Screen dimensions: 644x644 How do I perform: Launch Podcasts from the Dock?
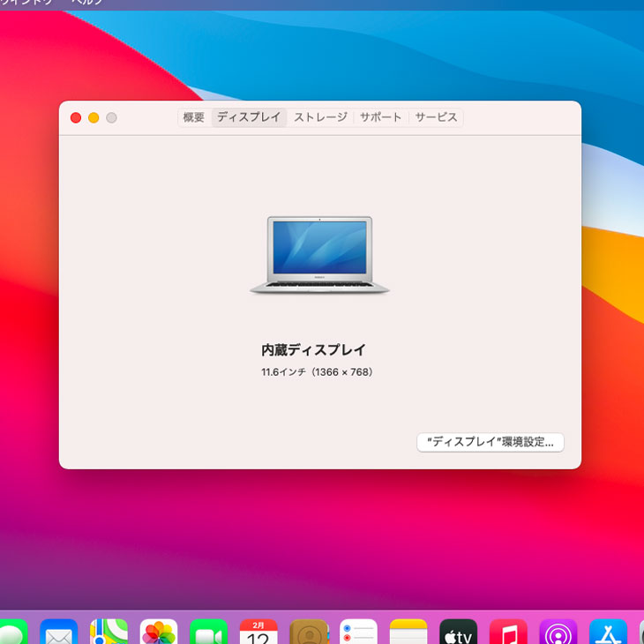(x=558, y=633)
